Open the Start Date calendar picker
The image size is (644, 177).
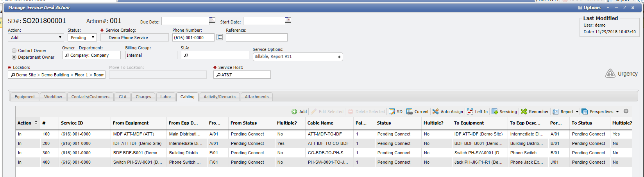click(x=288, y=20)
